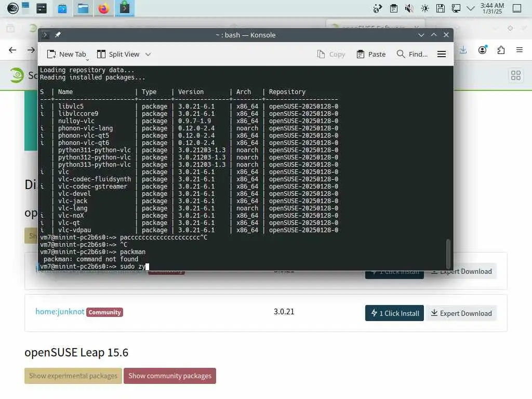Open the Firefox application menu
The width and height of the screenshot is (532, 399).
[519, 50]
